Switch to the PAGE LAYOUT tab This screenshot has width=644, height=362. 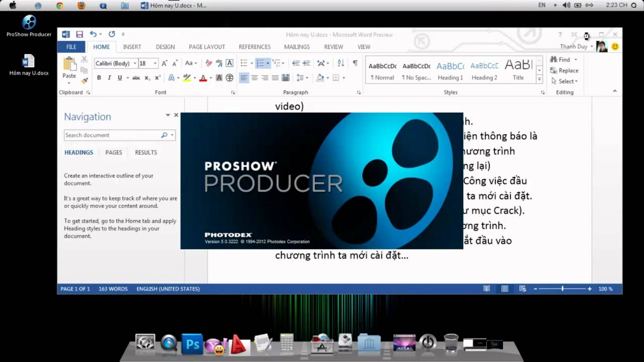207,47
